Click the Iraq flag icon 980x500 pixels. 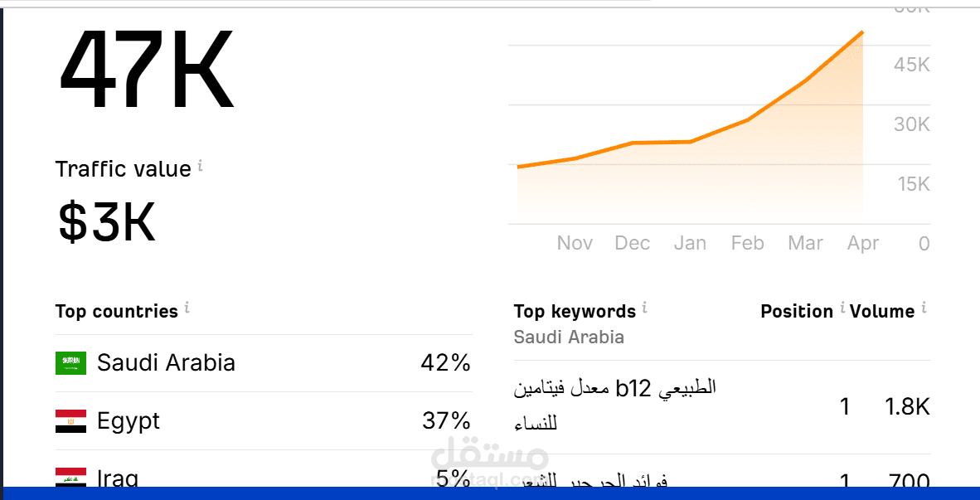tap(70, 478)
